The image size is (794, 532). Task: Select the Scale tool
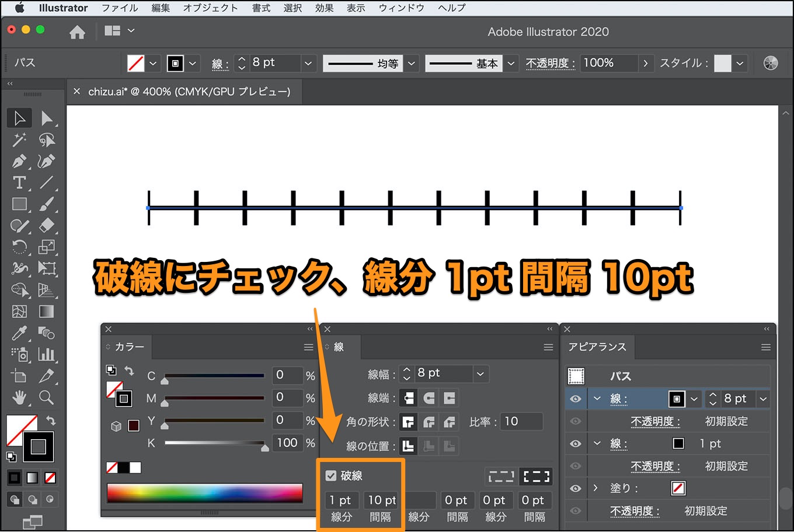click(47, 247)
